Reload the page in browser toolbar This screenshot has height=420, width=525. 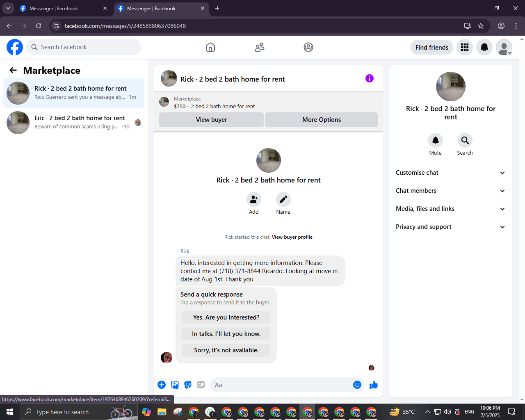(x=39, y=26)
